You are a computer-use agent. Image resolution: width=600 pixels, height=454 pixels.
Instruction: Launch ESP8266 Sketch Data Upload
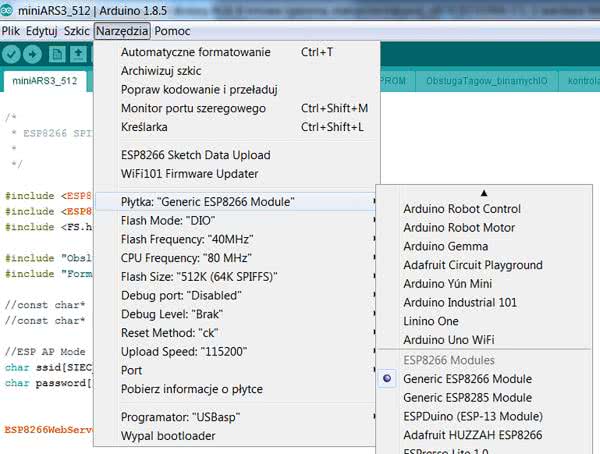(x=195, y=155)
